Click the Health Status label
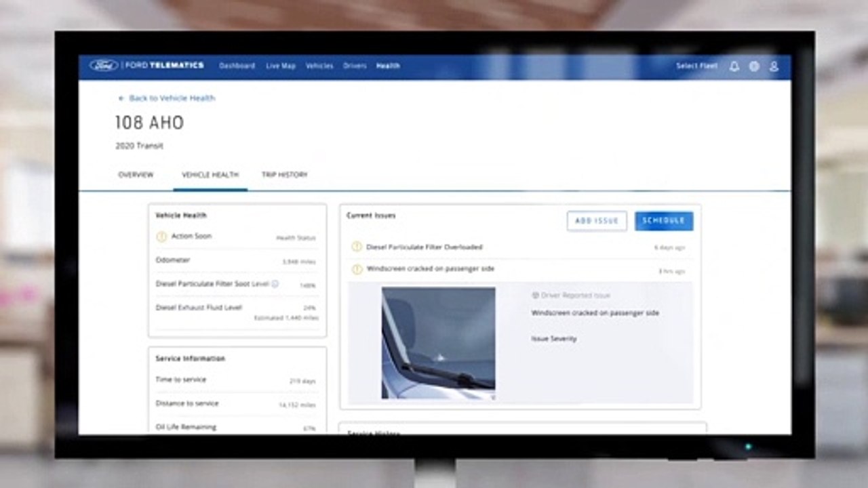868x488 pixels. (x=296, y=238)
